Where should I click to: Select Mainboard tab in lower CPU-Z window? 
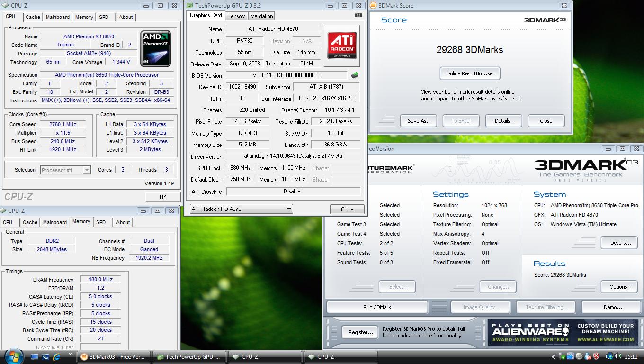[x=55, y=222]
